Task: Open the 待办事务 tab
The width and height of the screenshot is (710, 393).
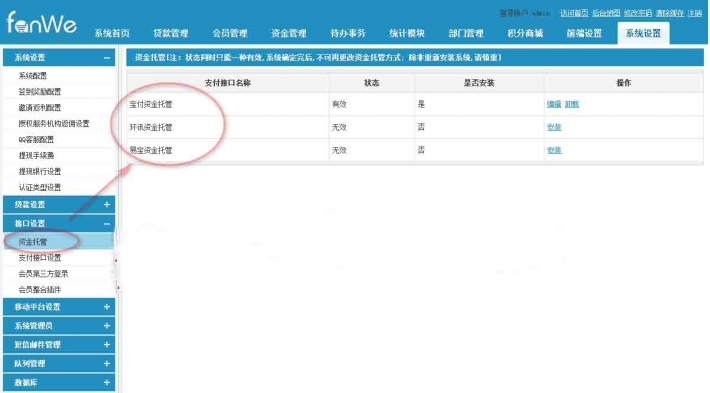Action: [x=348, y=33]
